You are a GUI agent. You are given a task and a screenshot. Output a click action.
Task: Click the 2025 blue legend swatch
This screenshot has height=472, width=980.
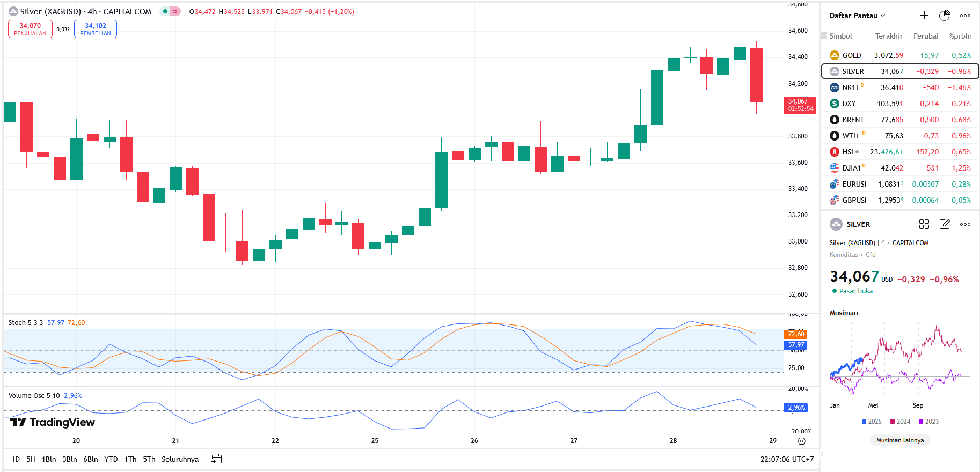pyautogui.click(x=864, y=422)
